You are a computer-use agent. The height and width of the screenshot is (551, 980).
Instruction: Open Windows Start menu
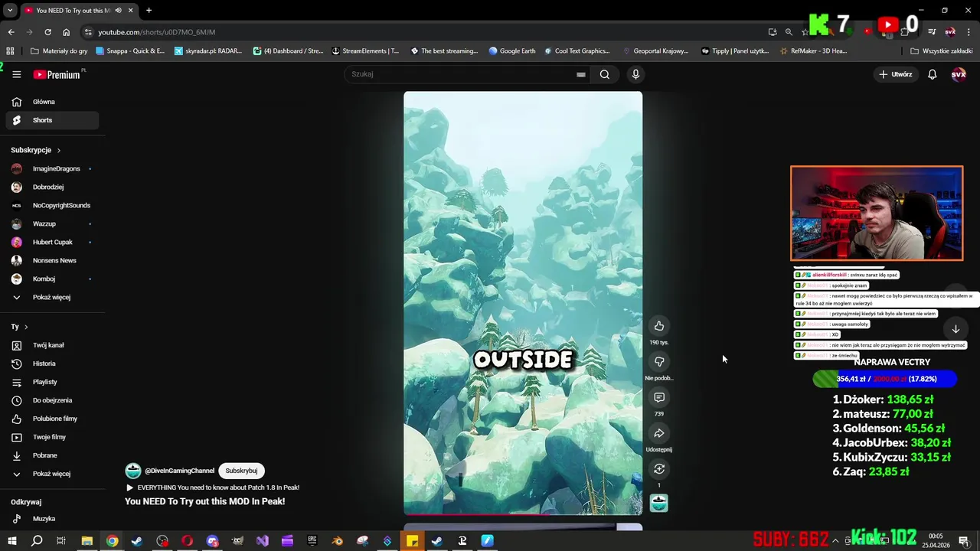(x=11, y=541)
